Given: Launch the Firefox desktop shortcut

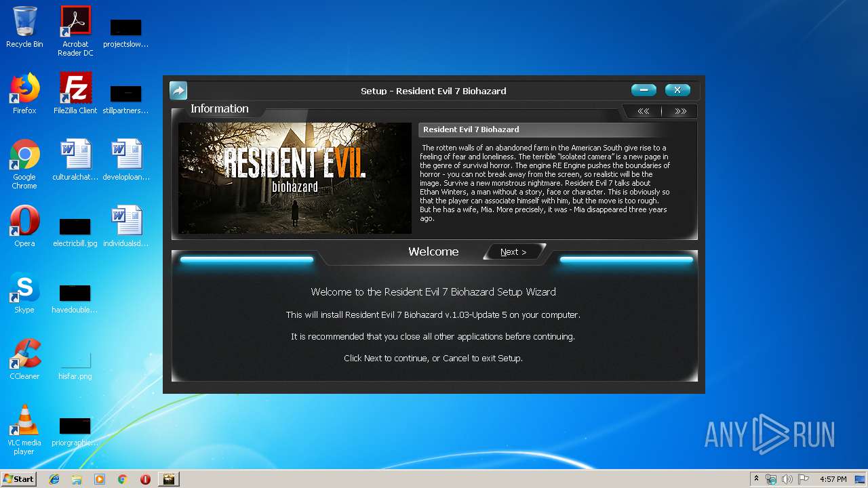Looking at the screenshot, I should point(24,94).
